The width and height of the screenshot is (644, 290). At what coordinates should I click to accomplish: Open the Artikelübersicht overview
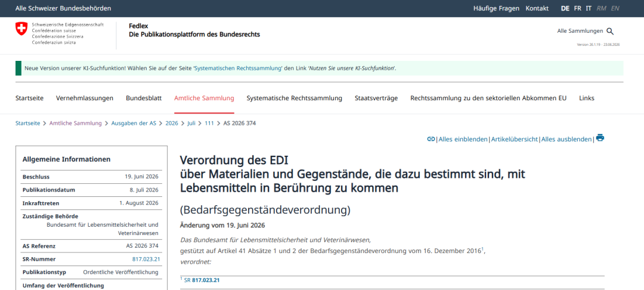coord(514,139)
